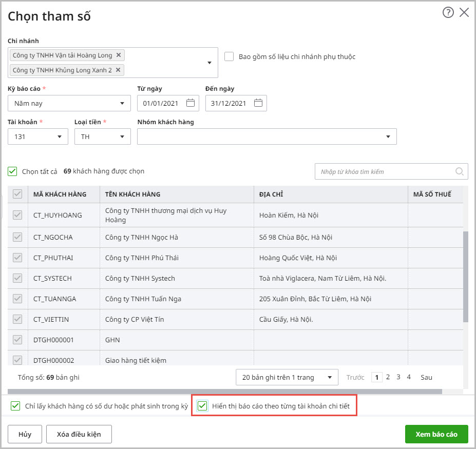The width and height of the screenshot is (476, 449).
Task: Open calendar picker for Đến ngày
Action: 258,103
